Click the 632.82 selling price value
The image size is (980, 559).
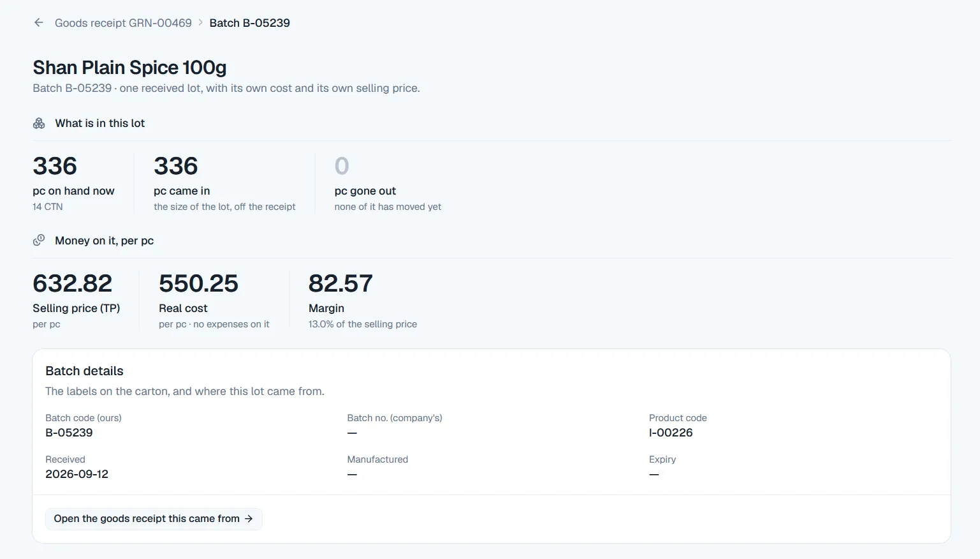click(x=73, y=283)
